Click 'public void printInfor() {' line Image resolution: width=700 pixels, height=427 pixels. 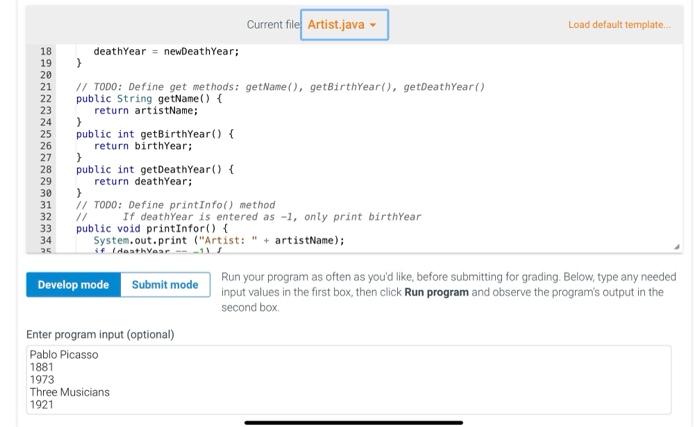coord(152,229)
